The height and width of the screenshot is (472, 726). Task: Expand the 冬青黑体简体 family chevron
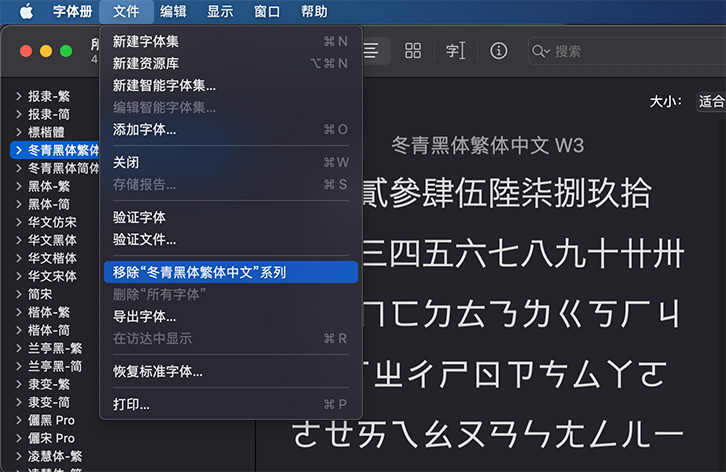19,168
